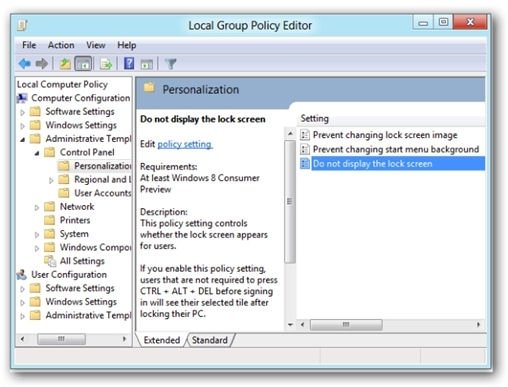The height and width of the screenshot is (387, 508).
Task: Click the Back arrow toolbar icon
Action: (25, 63)
